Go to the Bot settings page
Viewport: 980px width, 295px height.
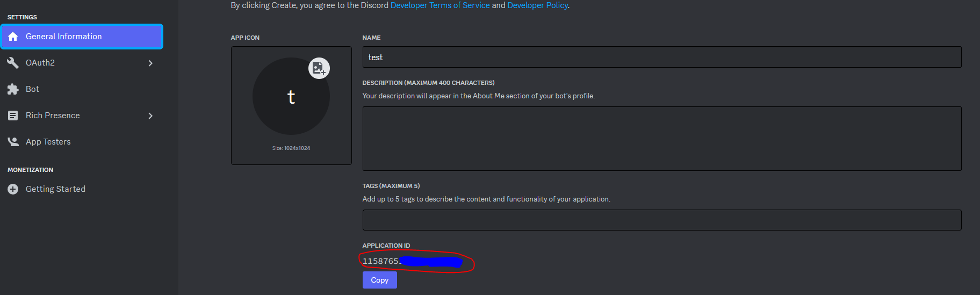(82, 89)
